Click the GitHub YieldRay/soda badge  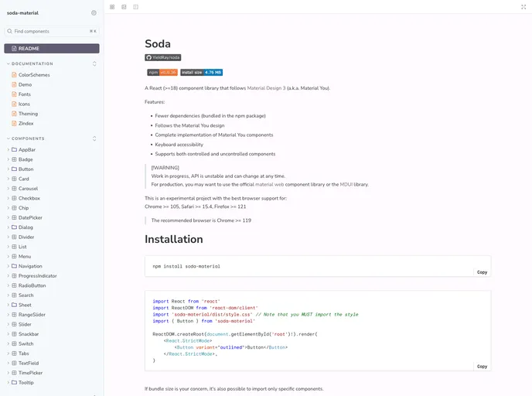click(x=163, y=57)
